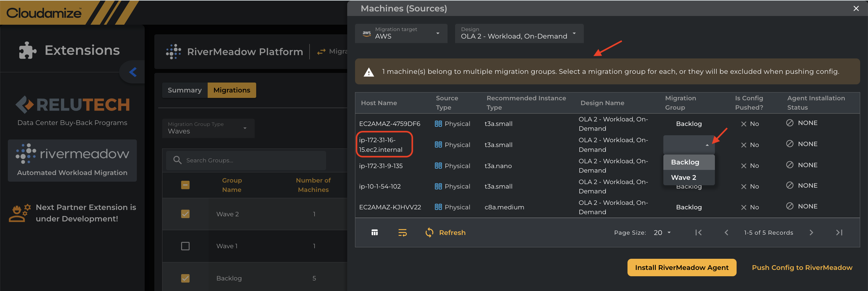Uncheck the Backlog group checkbox
This screenshot has height=291, width=868.
(185, 278)
